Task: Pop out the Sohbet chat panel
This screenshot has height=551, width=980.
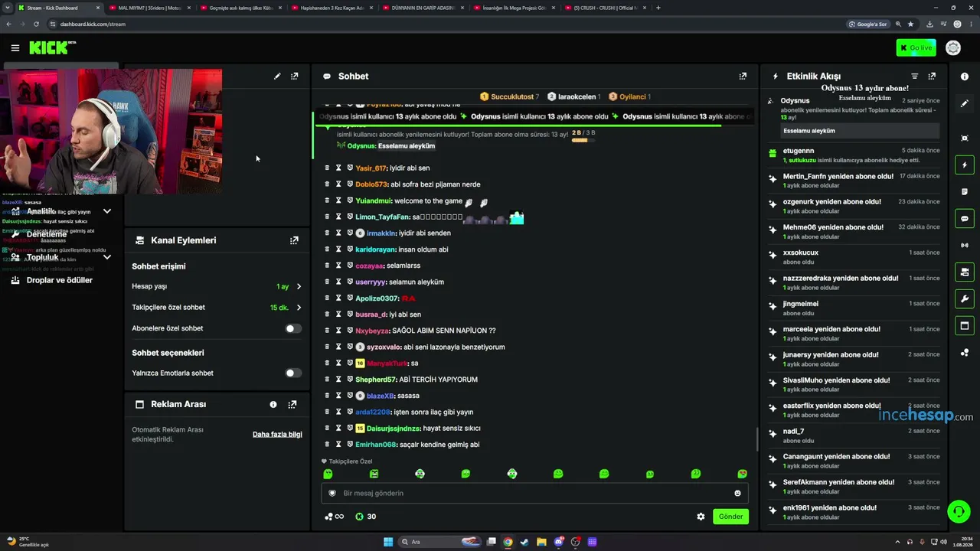Action: [x=743, y=77]
